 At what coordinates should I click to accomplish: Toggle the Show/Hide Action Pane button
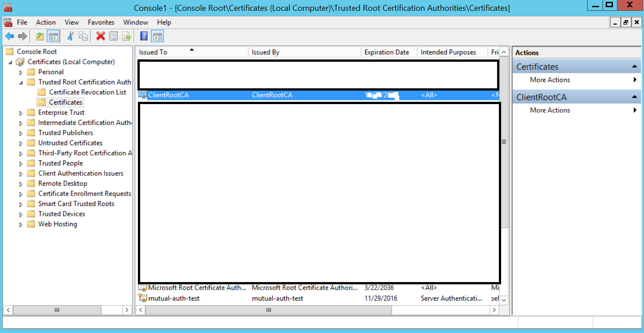coord(157,36)
